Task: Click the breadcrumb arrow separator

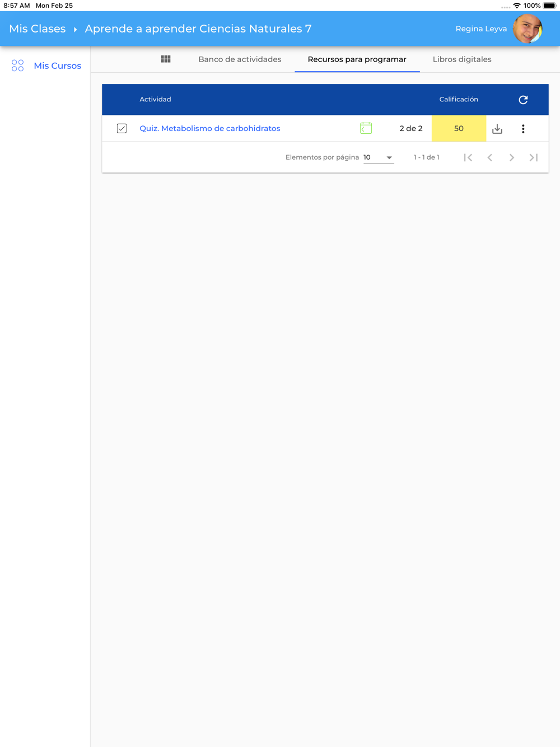Action: point(75,29)
